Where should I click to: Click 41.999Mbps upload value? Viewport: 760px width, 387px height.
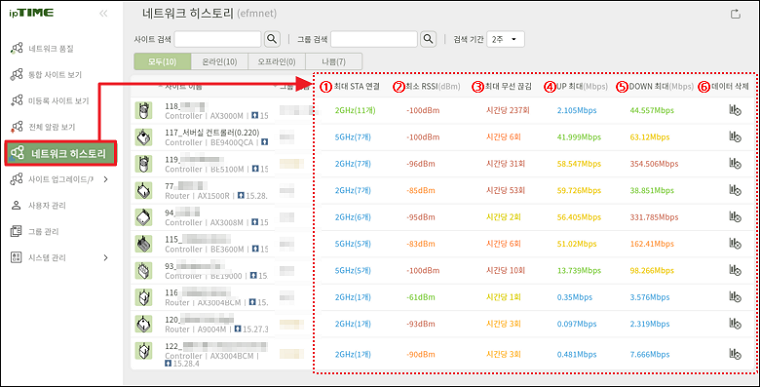[x=579, y=137]
